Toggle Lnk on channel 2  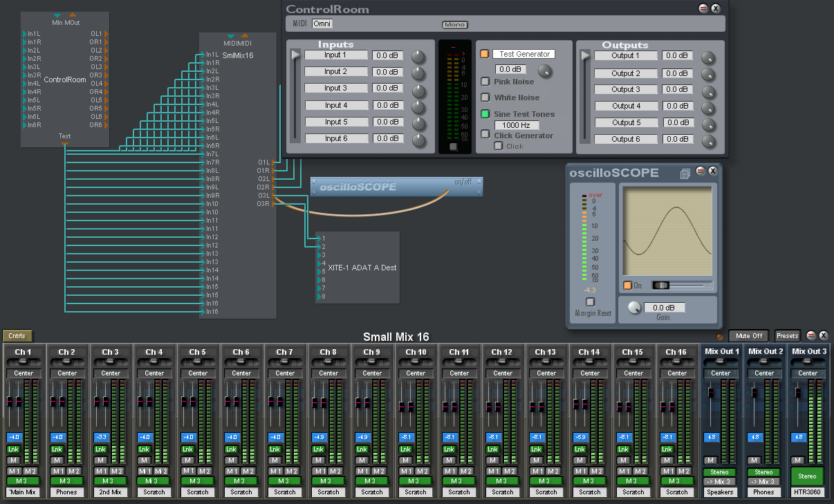click(x=57, y=449)
